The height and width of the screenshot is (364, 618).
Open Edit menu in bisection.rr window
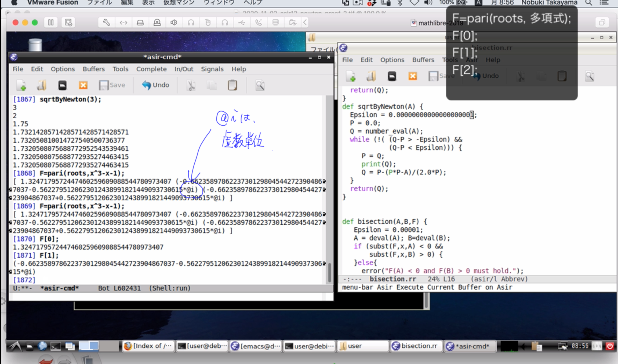tap(366, 60)
